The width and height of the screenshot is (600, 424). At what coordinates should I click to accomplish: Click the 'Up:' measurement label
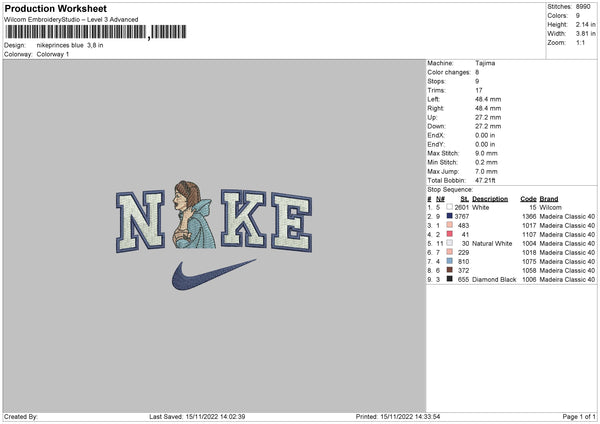[x=432, y=117]
